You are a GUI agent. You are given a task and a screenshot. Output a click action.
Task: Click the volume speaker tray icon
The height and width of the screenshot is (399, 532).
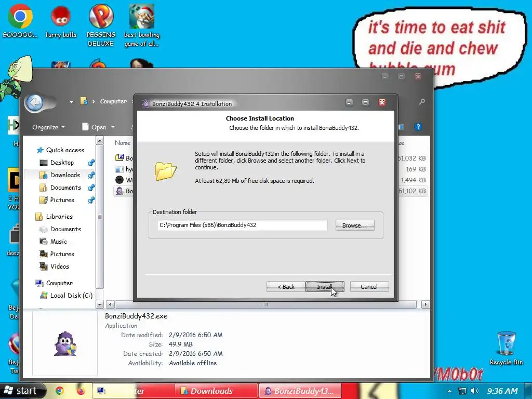475,391
